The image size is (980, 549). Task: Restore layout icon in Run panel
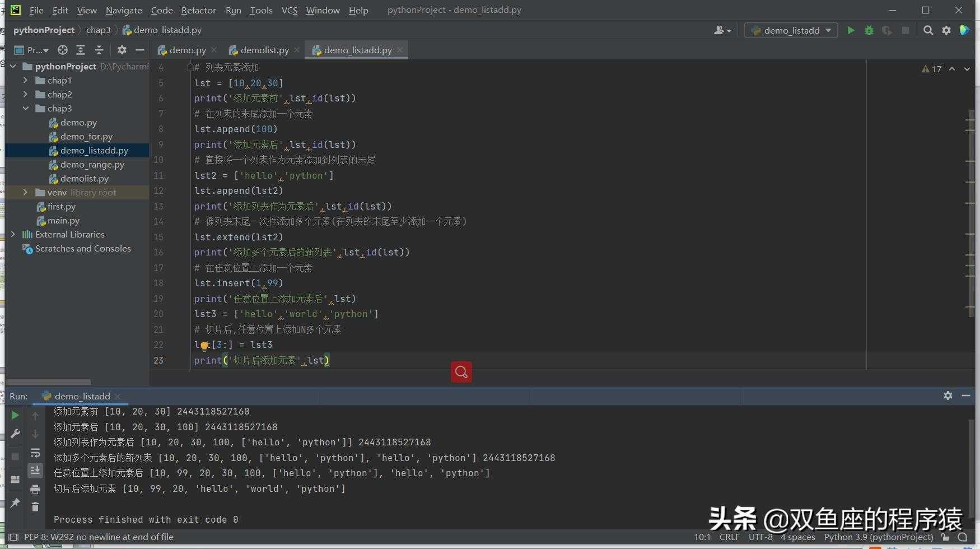(15, 480)
